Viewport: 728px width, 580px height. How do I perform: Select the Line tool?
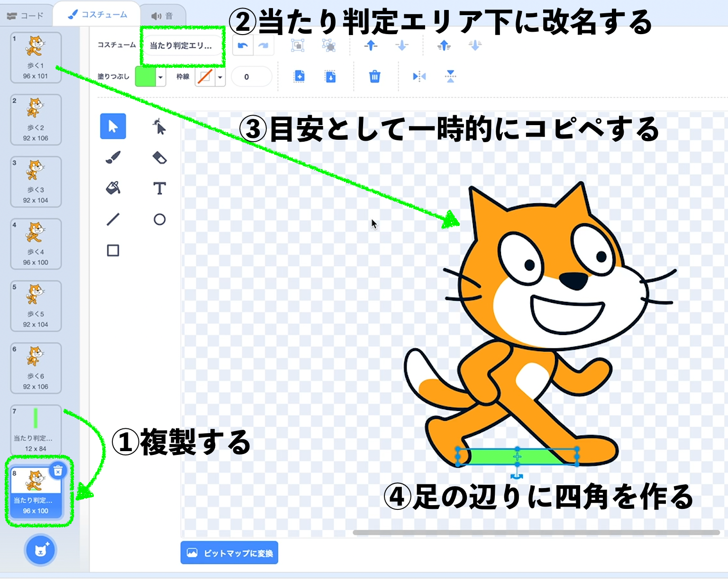click(113, 219)
